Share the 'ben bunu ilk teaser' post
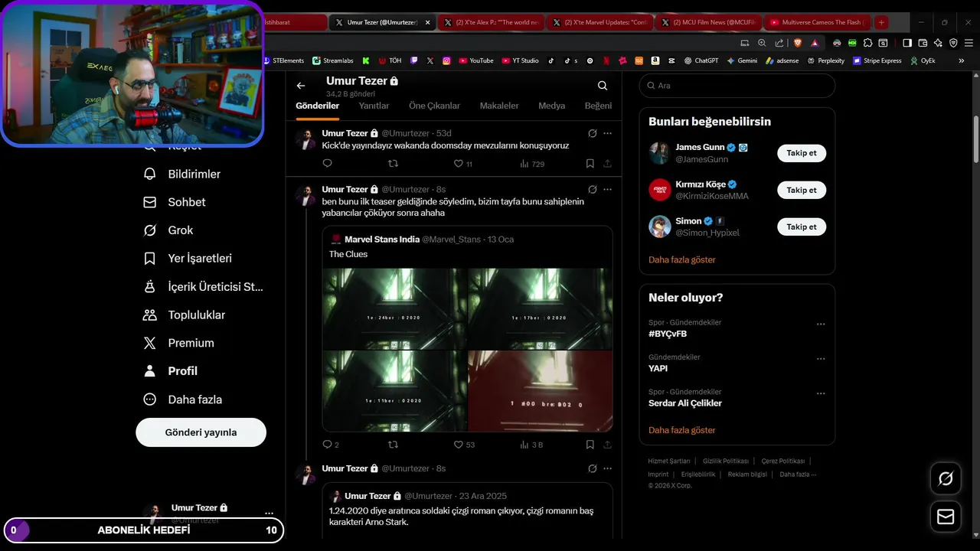 [x=607, y=445]
